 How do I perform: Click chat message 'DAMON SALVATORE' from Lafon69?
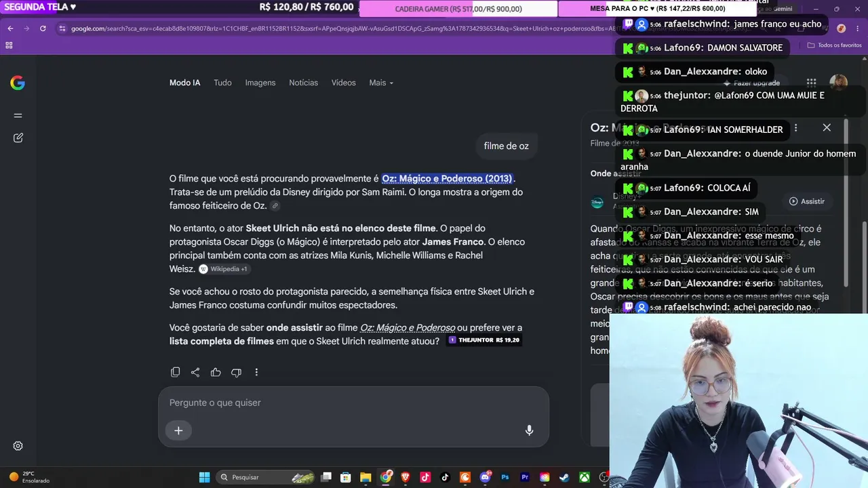[745, 48]
